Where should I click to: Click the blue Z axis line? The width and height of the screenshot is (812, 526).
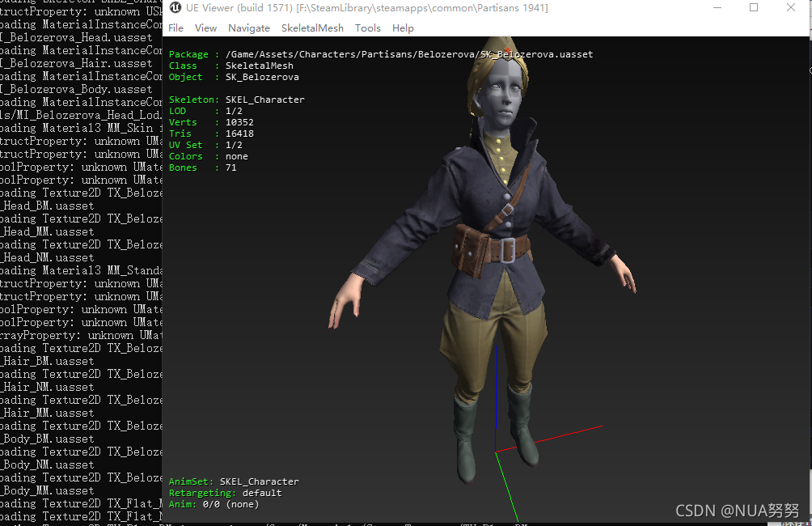point(496,398)
